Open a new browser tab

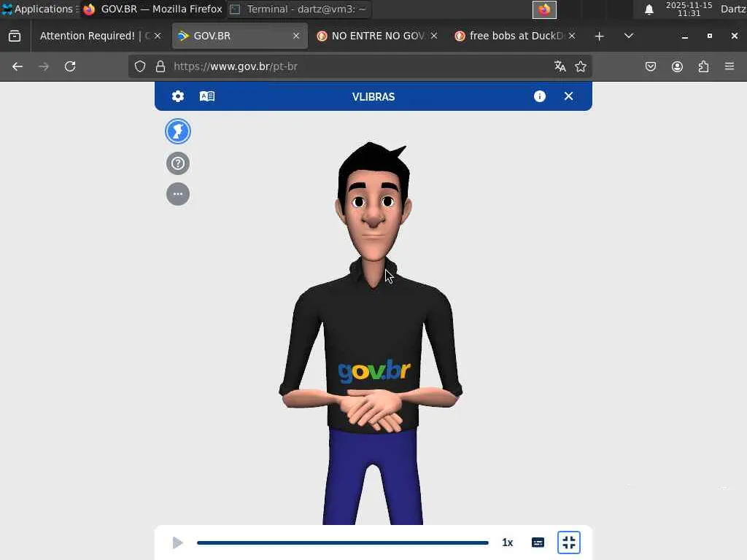600,36
